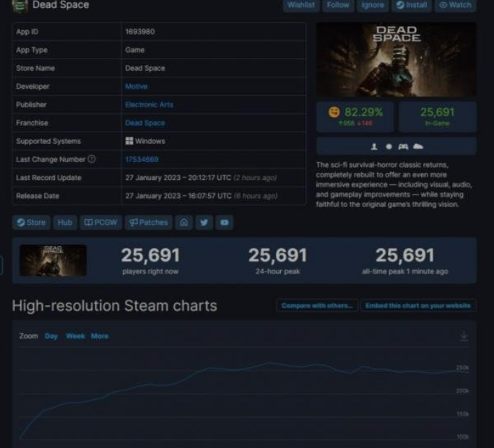Click Compare with others button
The height and width of the screenshot is (448, 494).
coord(317,306)
